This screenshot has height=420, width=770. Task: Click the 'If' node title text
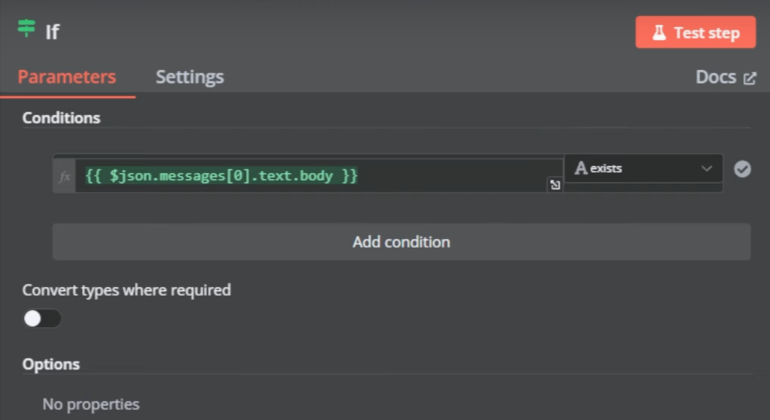(x=52, y=31)
